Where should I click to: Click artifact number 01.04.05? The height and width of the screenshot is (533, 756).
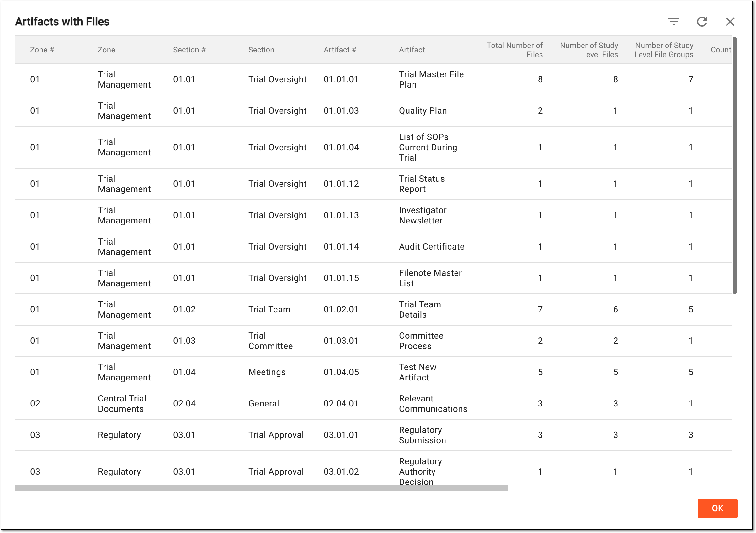click(x=341, y=372)
